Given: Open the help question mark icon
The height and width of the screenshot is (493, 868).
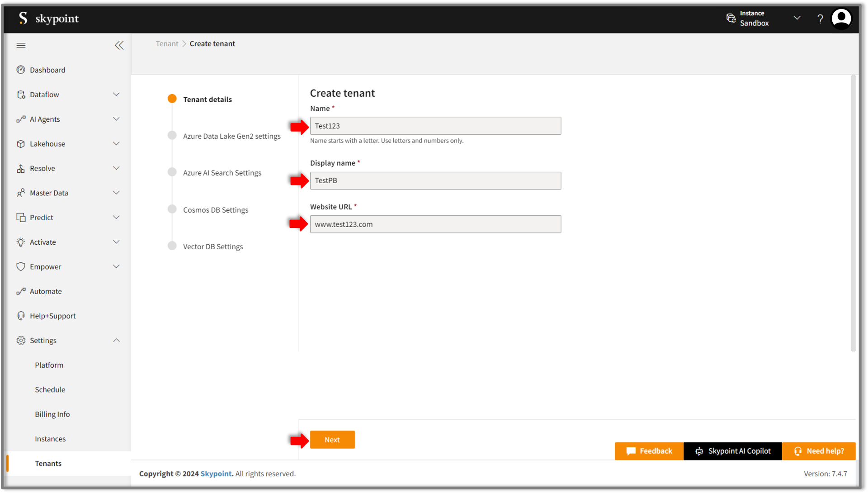Looking at the screenshot, I should pos(820,19).
